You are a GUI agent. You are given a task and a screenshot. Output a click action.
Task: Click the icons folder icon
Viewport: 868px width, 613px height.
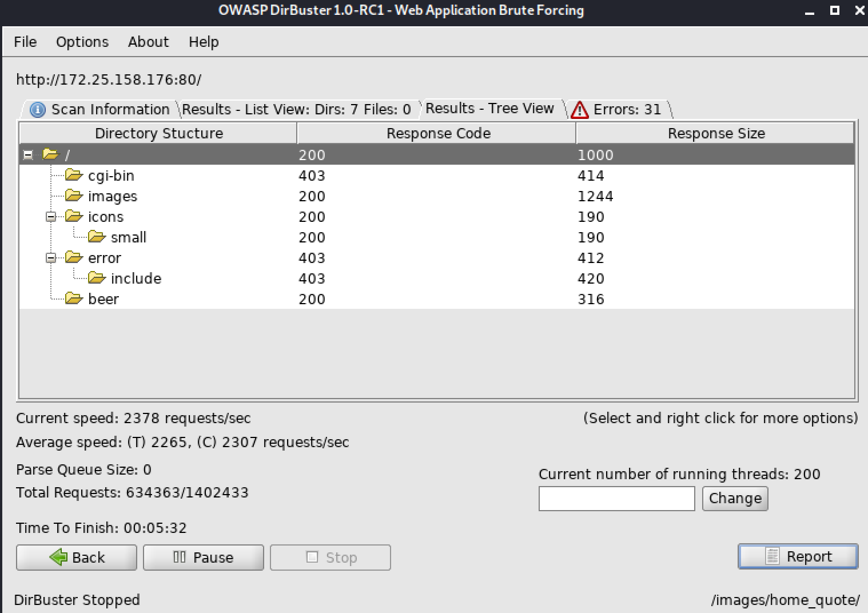[x=74, y=216]
